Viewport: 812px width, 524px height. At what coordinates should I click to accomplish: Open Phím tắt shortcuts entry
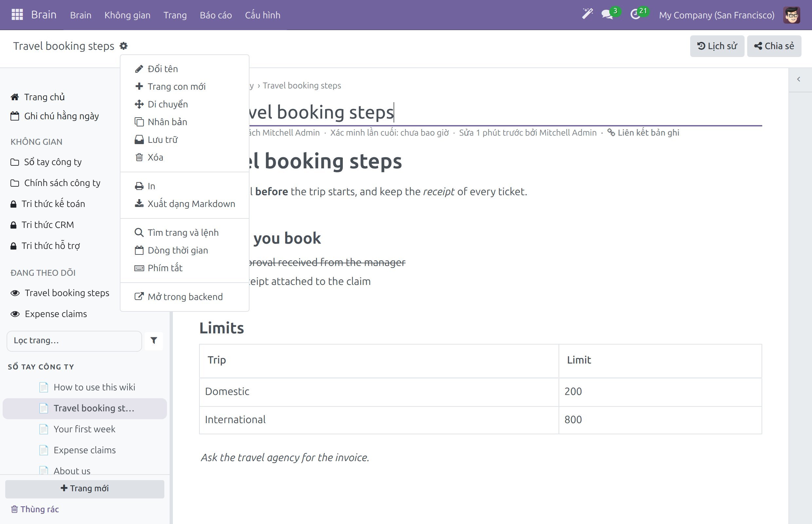[185, 268]
